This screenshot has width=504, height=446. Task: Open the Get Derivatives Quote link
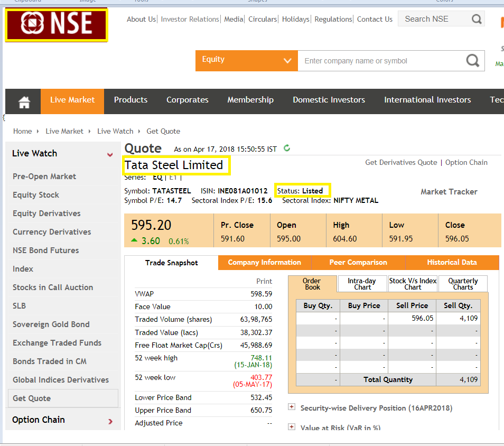point(401,162)
